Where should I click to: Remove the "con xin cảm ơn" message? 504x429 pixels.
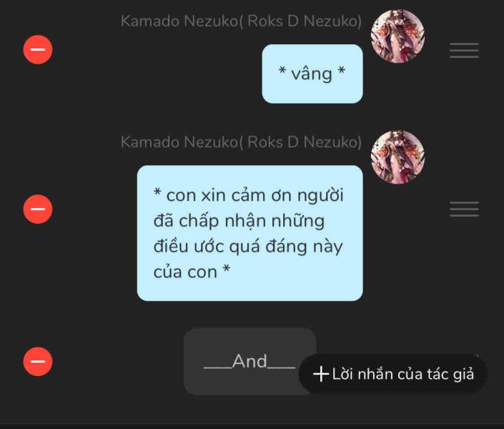coord(38,209)
